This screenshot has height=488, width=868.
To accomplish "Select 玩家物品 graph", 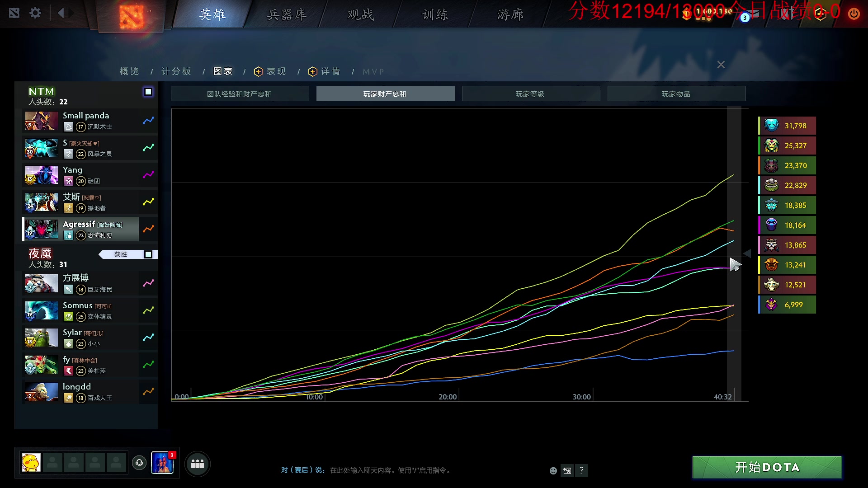I will [676, 94].
